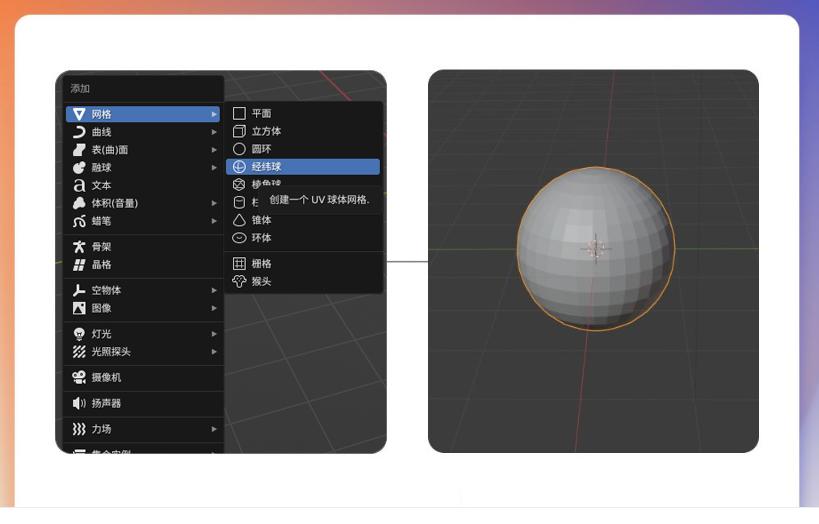The width and height of the screenshot is (819, 524).
Task: Click the 环体 torus mesh icon
Action: (x=239, y=238)
